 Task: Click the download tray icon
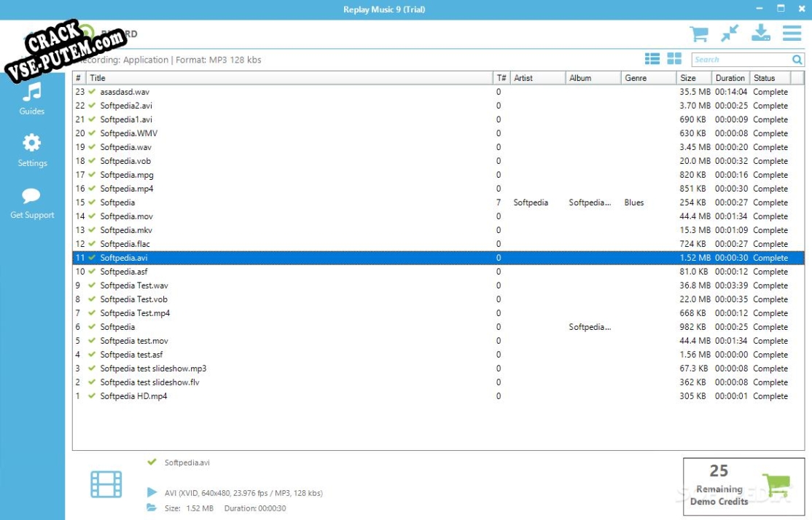coord(761,34)
